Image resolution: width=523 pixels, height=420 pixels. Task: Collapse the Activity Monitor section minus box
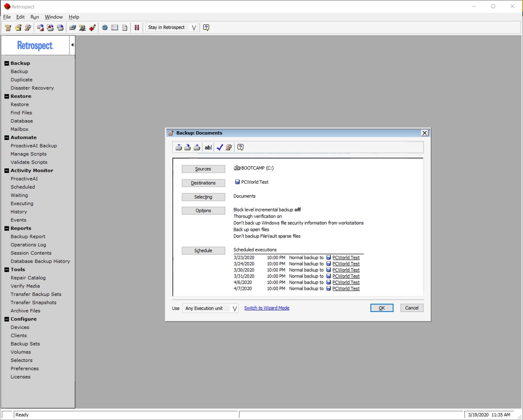click(x=7, y=171)
